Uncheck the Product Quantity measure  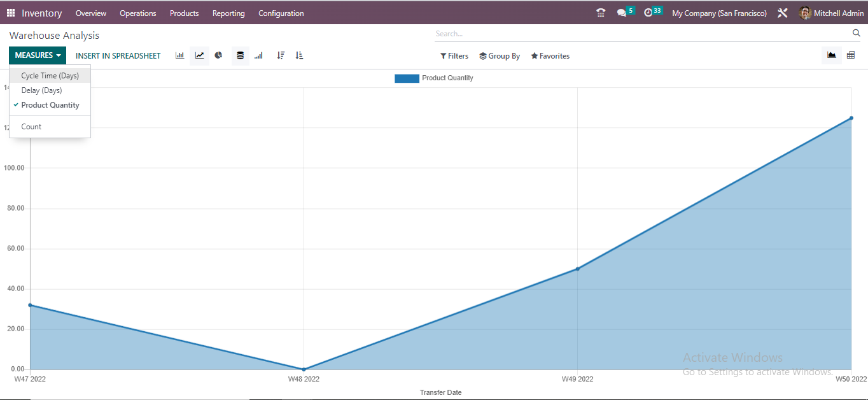[52, 105]
